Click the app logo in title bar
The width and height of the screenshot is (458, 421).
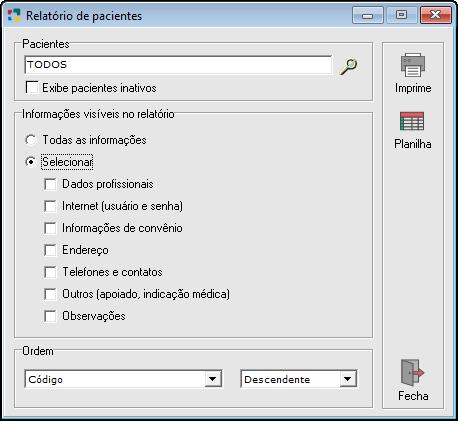coord(14,15)
